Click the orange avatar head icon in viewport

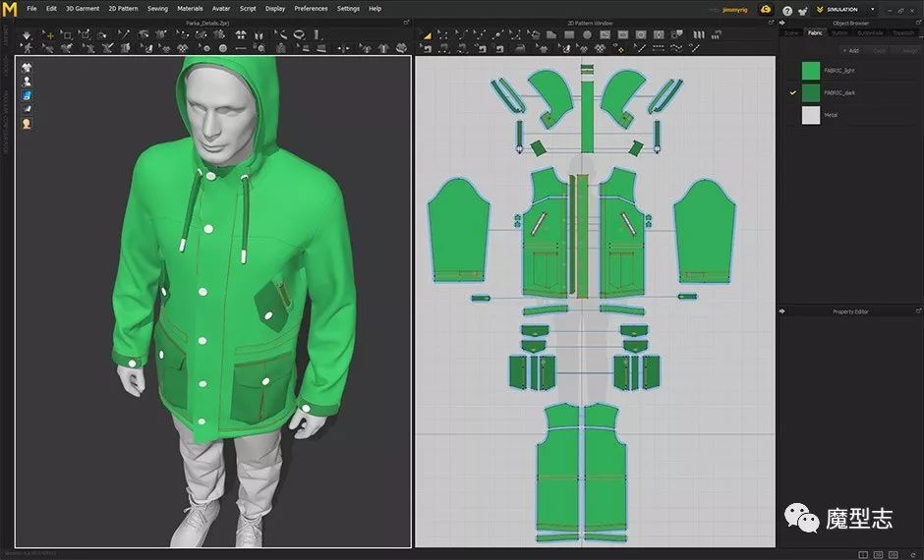click(x=27, y=124)
